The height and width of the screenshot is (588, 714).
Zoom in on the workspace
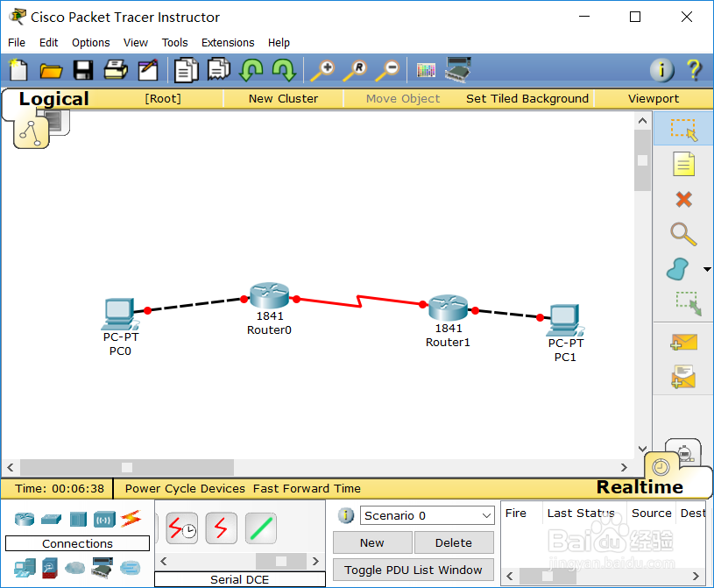(323, 70)
